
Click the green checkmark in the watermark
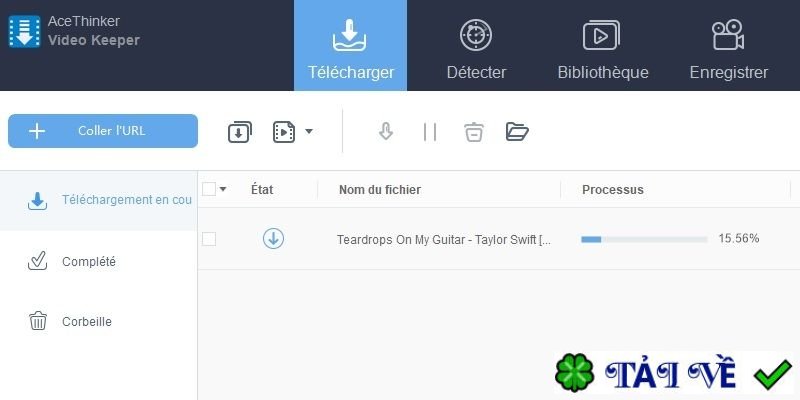[772, 373]
